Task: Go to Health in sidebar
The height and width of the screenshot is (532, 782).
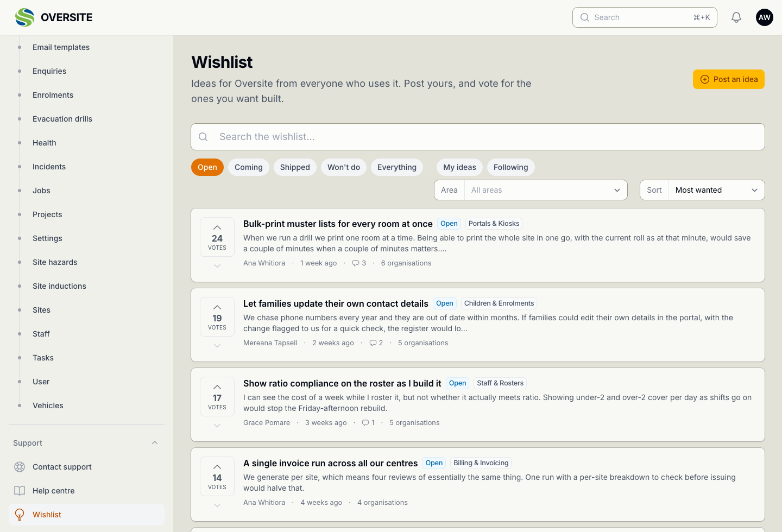Action: click(x=45, y=143)
